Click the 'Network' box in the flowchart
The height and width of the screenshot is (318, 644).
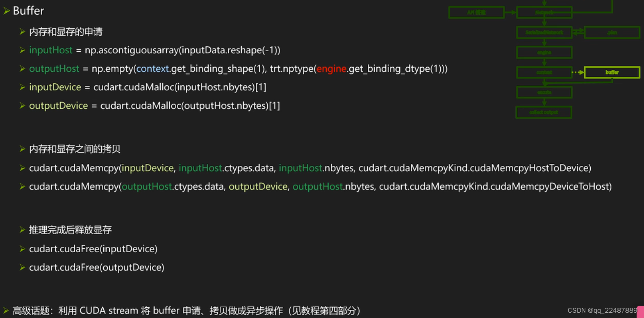coord(544,12)
